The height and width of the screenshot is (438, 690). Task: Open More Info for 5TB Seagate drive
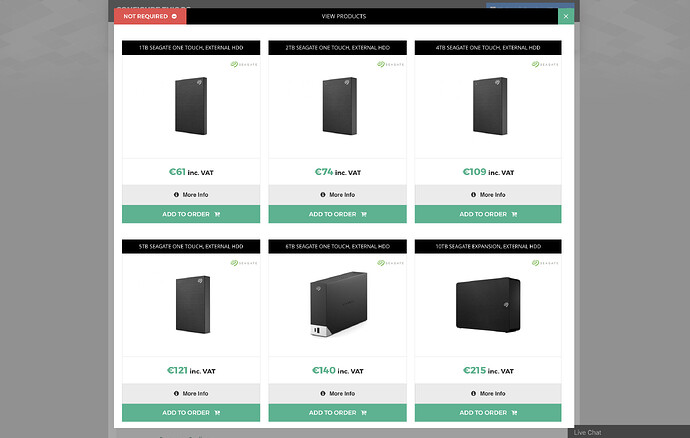coord(191,394)
